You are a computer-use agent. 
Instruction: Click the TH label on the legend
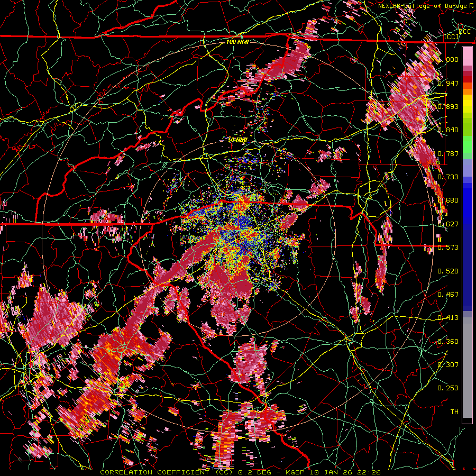(454, 412)
